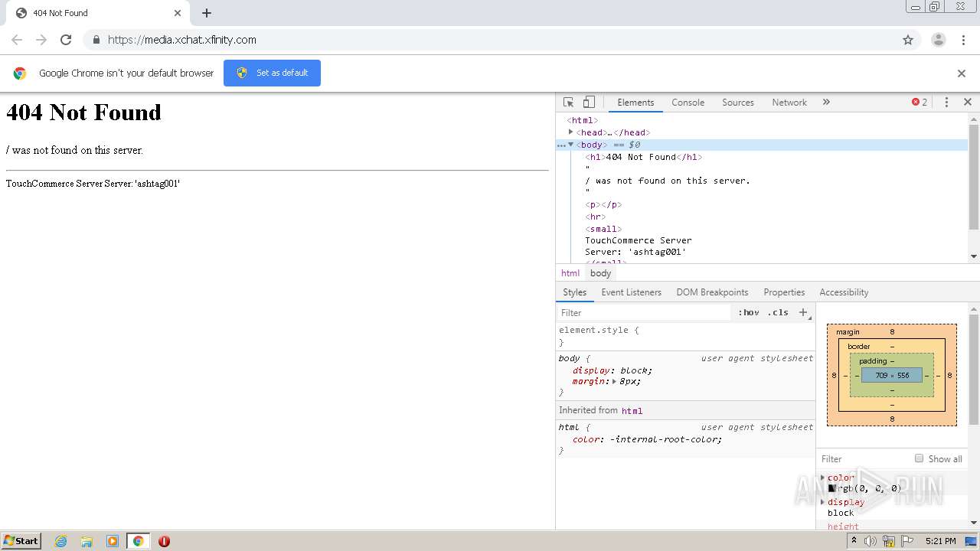The image size is (980, 551).
Task: Close the DevTools panel
Action: coord(967,102)
